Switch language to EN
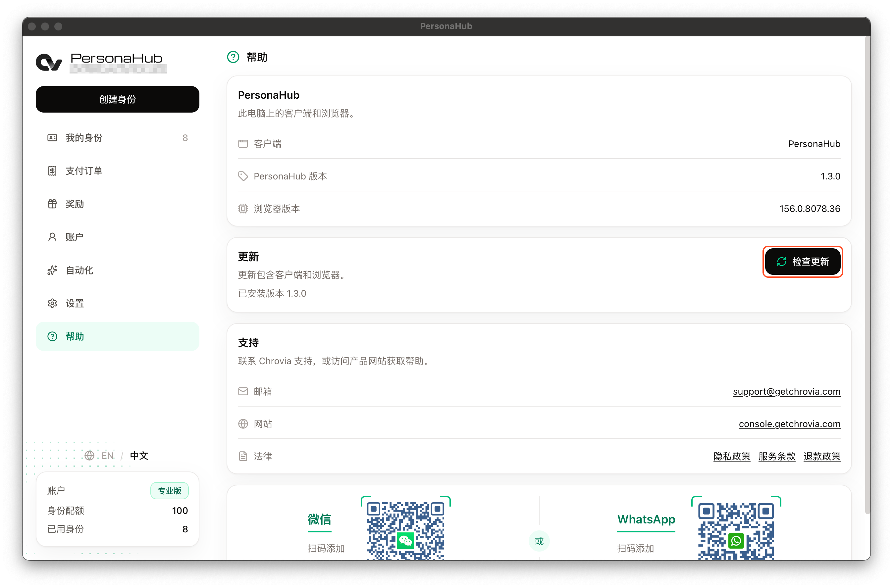Viewport: 893px width, 588px height. coord(107,455)
